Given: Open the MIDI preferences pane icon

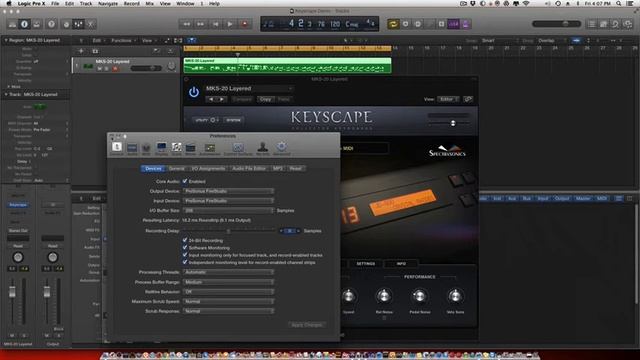Looking at the screenshot, I should [x=146, y=149].
